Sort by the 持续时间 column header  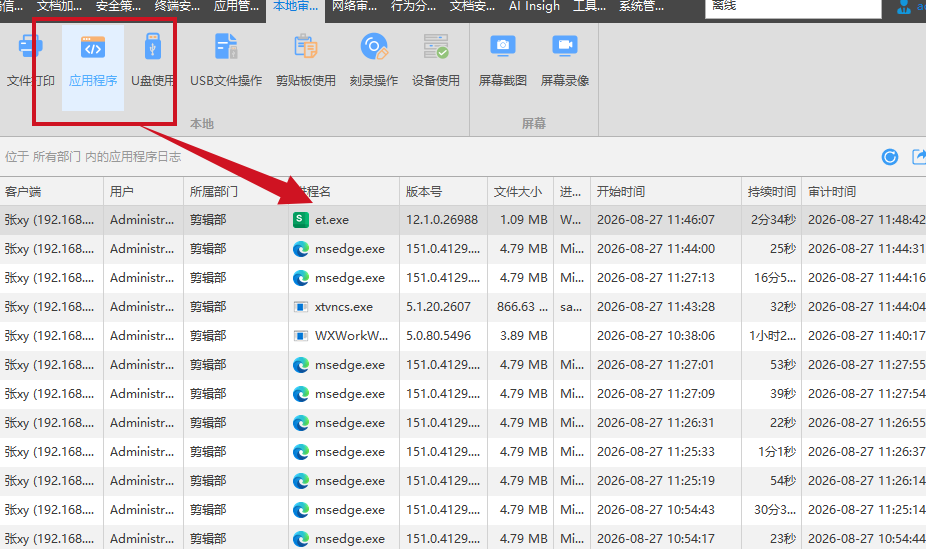[x=771, y=191]
